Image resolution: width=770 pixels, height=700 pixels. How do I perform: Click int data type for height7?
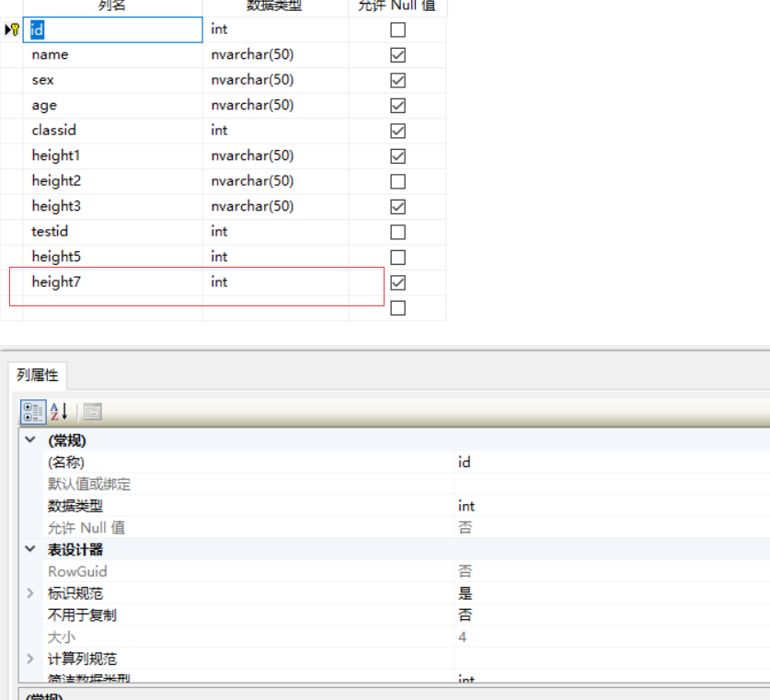275,282
